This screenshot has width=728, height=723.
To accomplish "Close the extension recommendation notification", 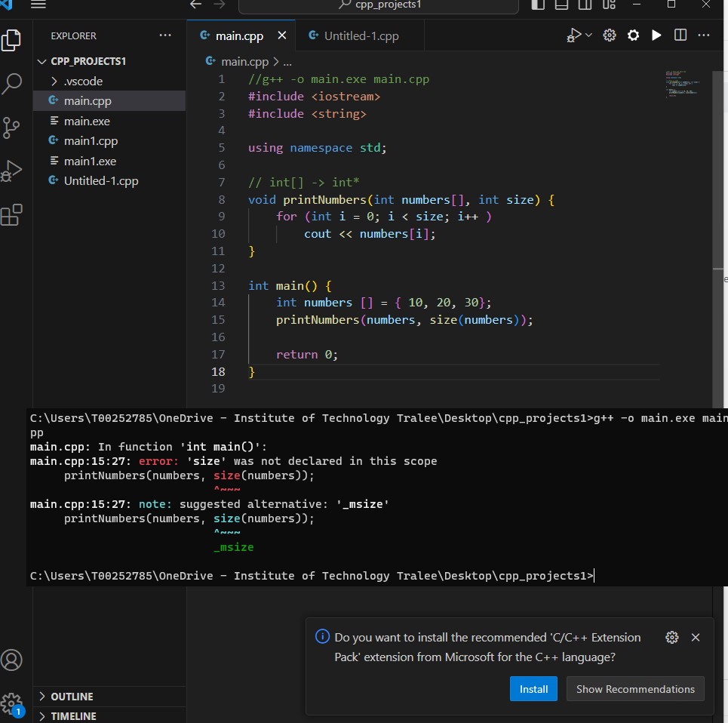I will tap(695, 637).
